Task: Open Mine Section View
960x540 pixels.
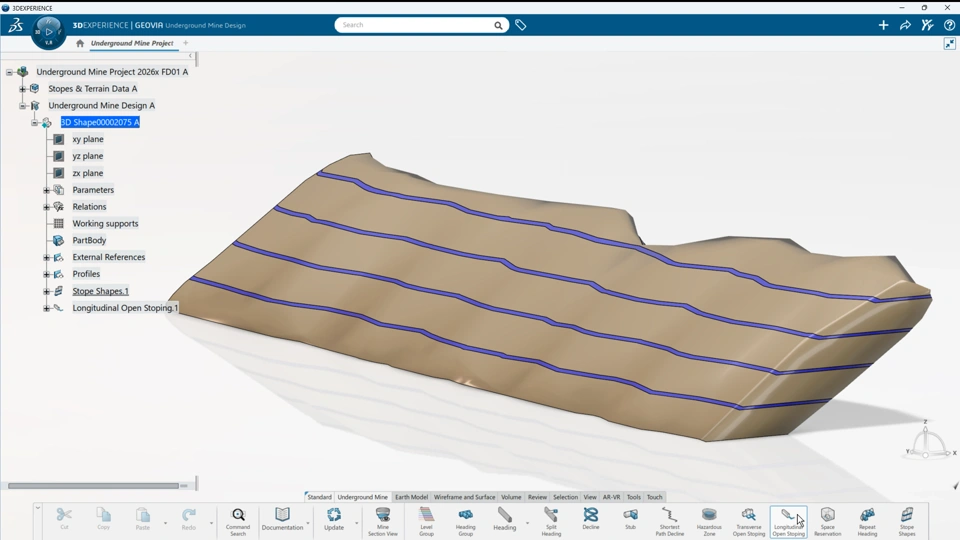Action: 383,522
